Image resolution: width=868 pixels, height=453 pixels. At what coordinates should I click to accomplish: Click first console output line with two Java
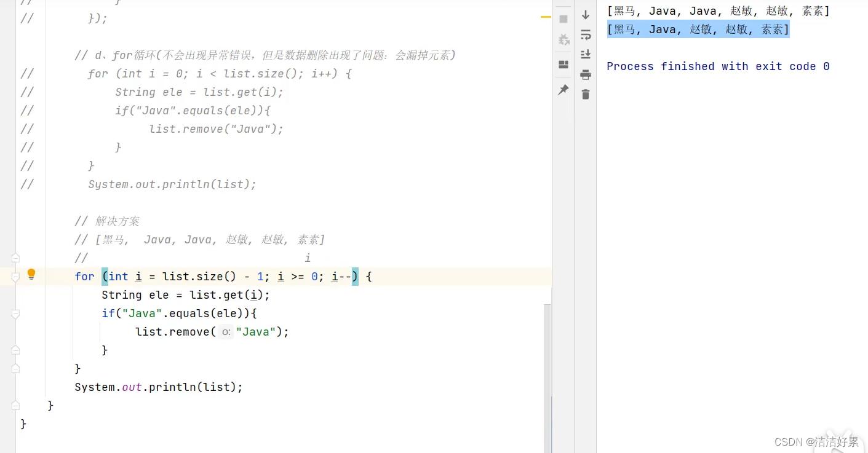pyautogui.click(x=719, y=11)
